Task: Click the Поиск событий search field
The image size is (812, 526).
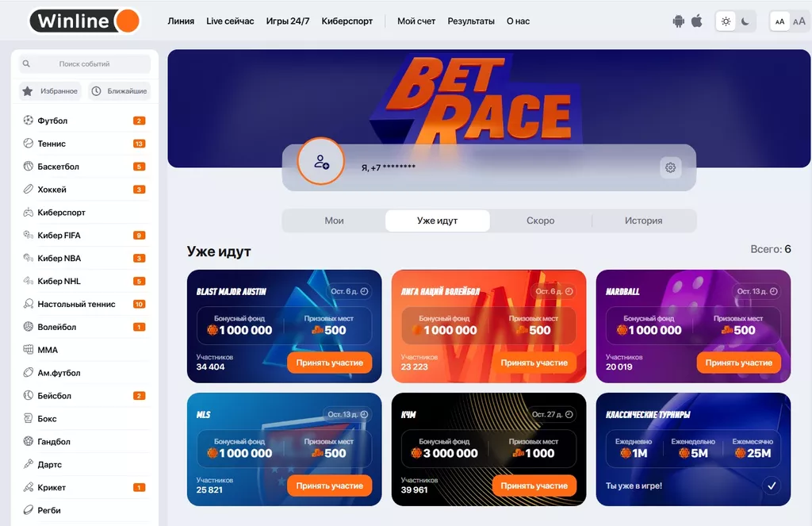Action: tap(84, 63)
